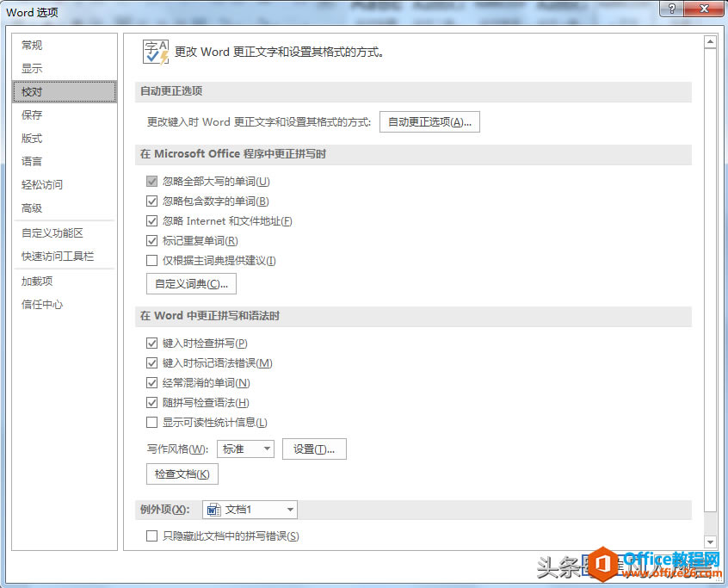The width and height of the screenshot is (728, 588).
Task: Toggle 忽略包含数字的单词 checkbox
Action: click(151, 201)
